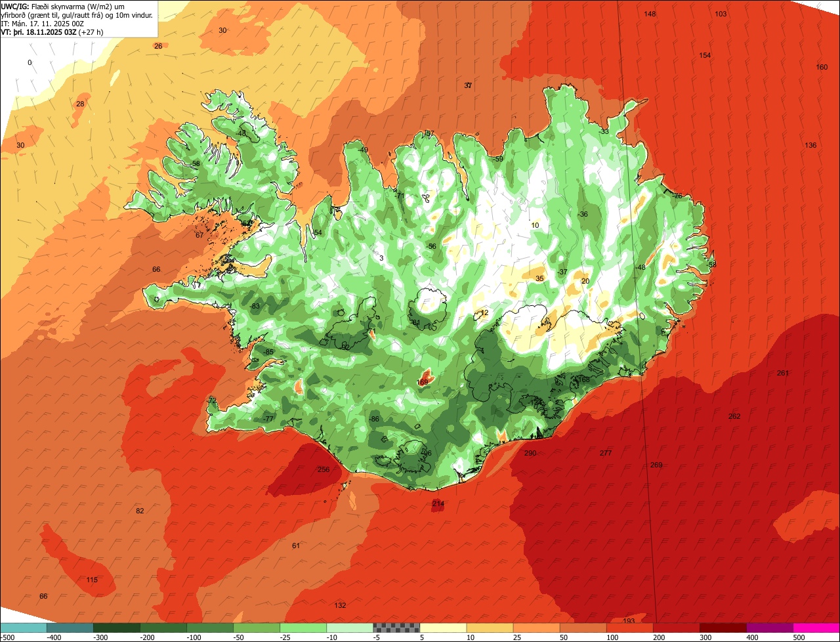Click the '-86' value in south Iceland
840x642 pixels.
pyautogui.click(x=375, y=419)
